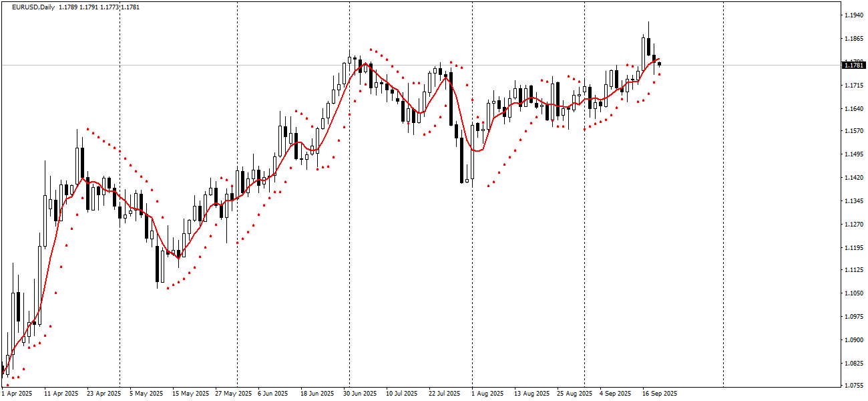
Task: Click the 1 Aug 2025 date label
Action: 487,394
